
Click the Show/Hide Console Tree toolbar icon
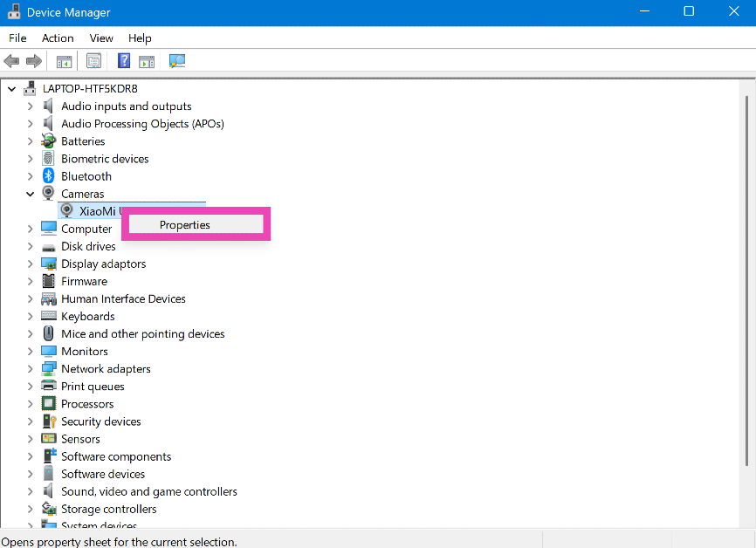point(64,61)
